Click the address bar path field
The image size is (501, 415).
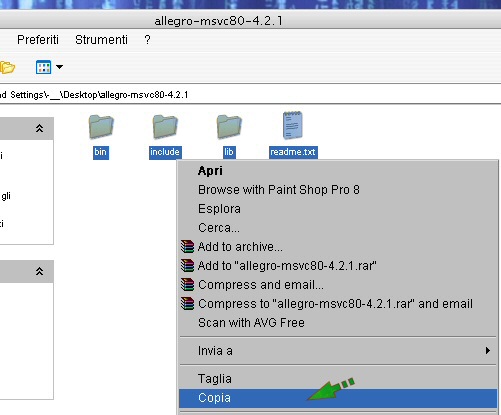click(x=250, y=95)
